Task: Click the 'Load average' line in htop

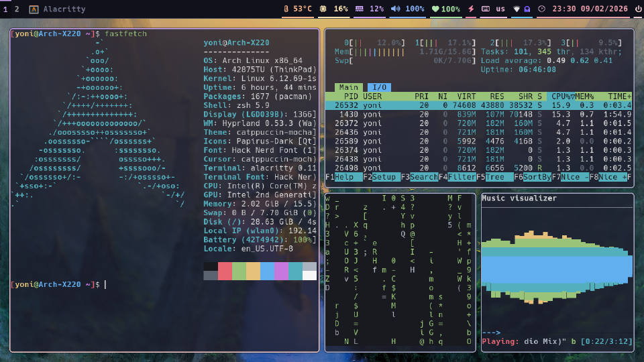Action: click(x=547, y=61)
